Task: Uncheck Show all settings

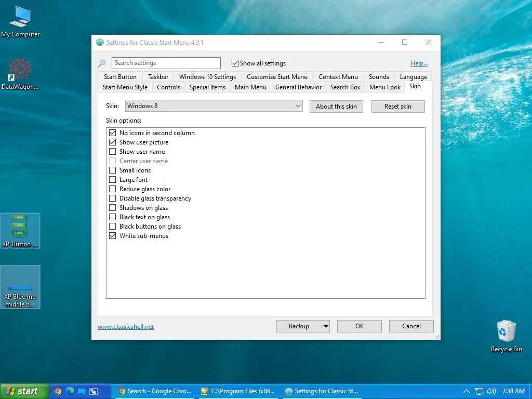Action: coord(235,63)
